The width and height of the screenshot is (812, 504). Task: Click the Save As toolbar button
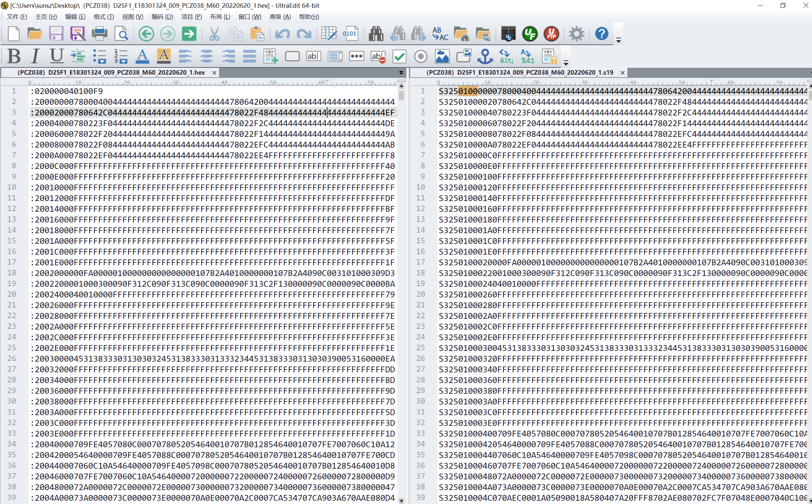78,34
